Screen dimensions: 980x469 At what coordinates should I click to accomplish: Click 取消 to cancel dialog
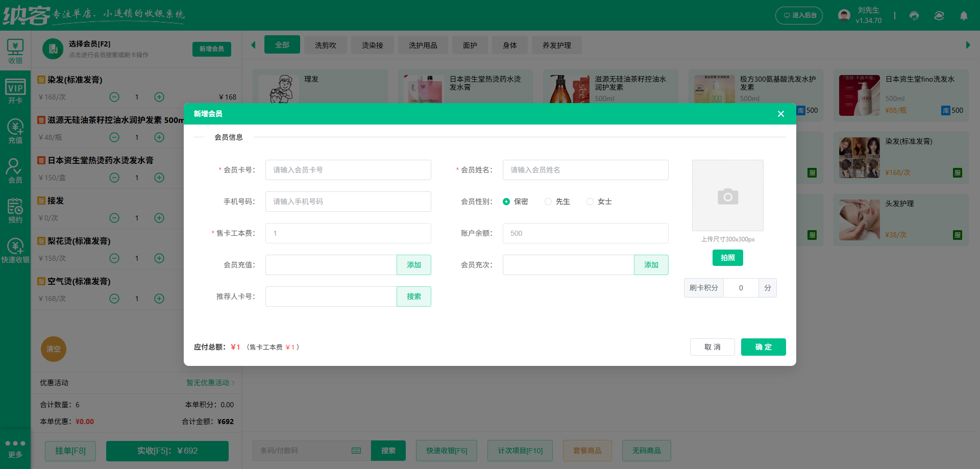713,347
